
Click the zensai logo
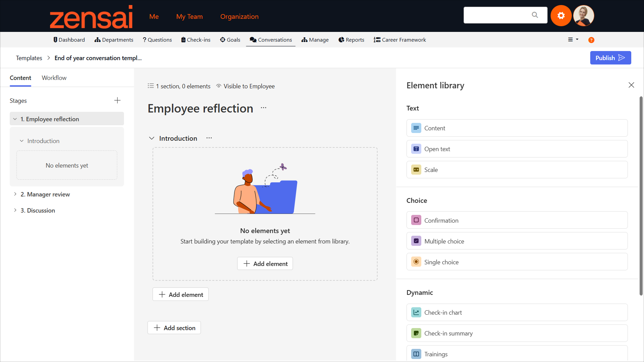(x=91, y=16)
